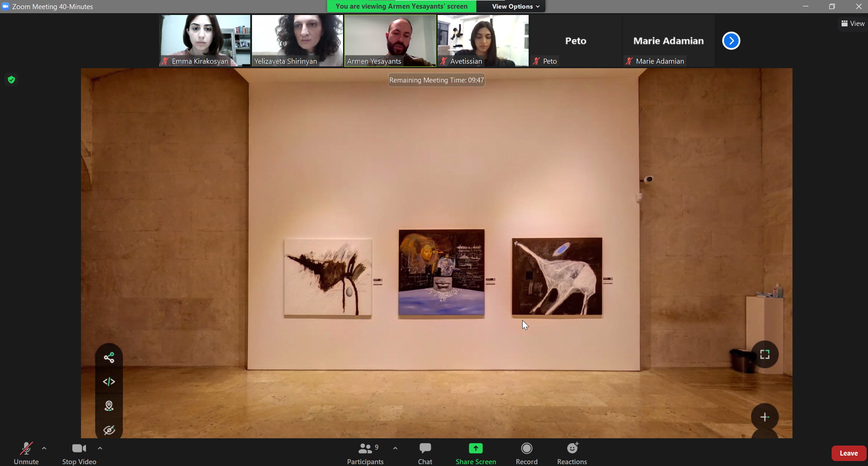Screen dimensions: 868x466
Task: Click the share icon in the virtual tour
Action: tap(109, 358)
